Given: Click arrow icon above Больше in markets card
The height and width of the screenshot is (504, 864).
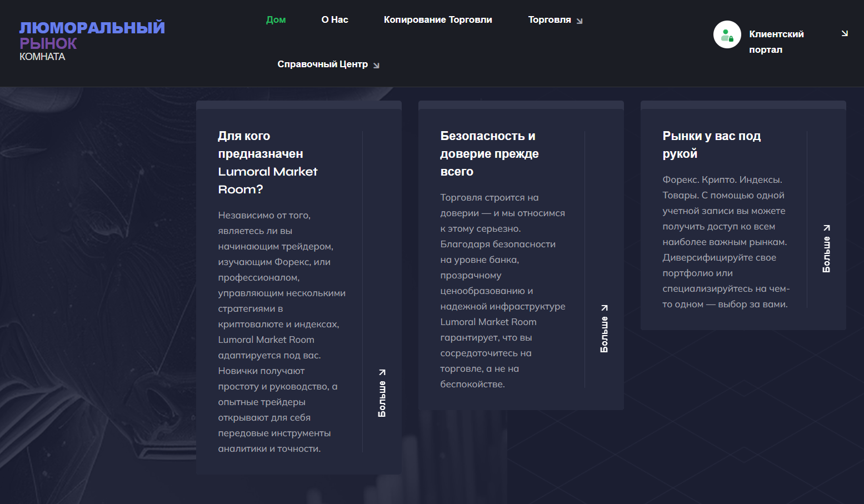Looking at the screenshot, I should click(x=827, y=227).
